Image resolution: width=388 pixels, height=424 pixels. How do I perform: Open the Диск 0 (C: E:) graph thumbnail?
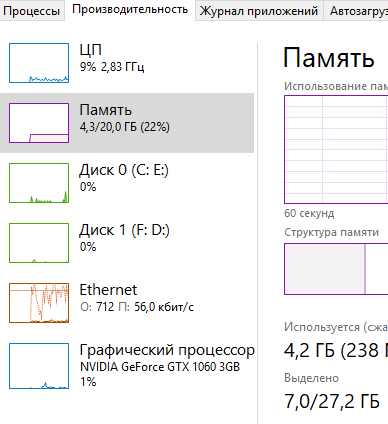(x=39, y=183)
